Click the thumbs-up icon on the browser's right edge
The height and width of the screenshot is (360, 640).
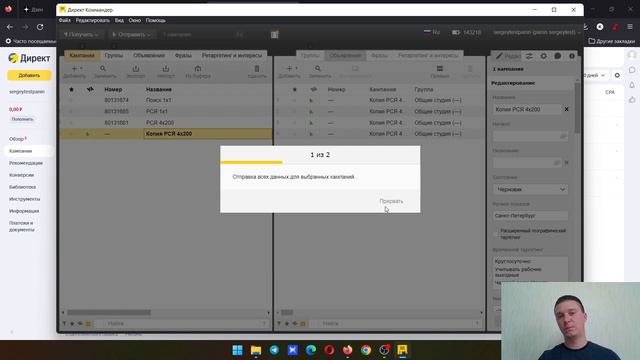point(632,100)
